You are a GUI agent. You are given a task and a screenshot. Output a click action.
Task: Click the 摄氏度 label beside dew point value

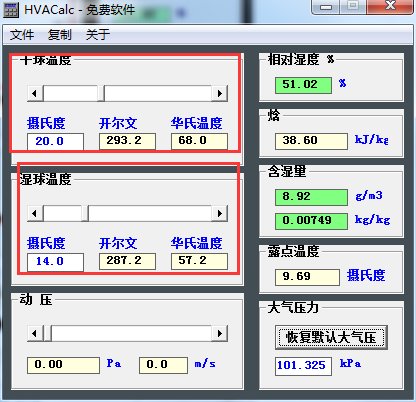tap(366, 275)
